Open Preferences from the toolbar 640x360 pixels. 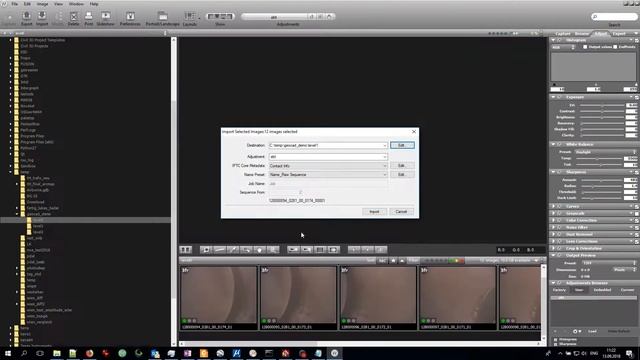[x=130, y=16]
